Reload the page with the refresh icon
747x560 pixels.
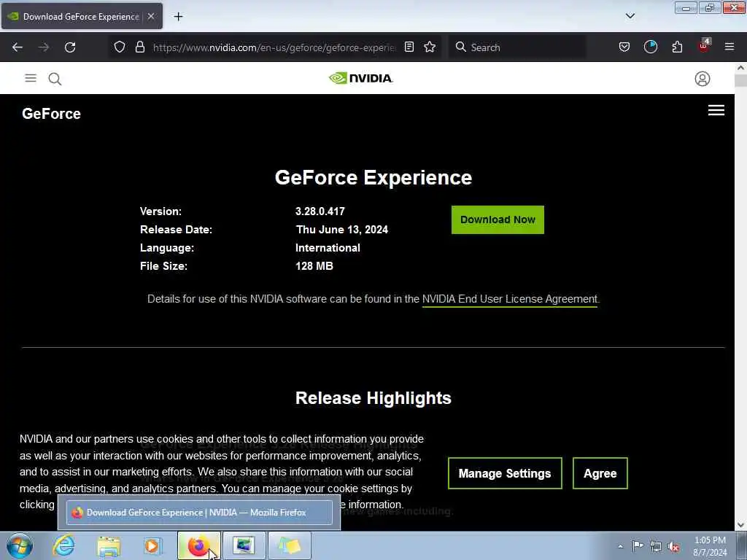(x=70, y=47)
